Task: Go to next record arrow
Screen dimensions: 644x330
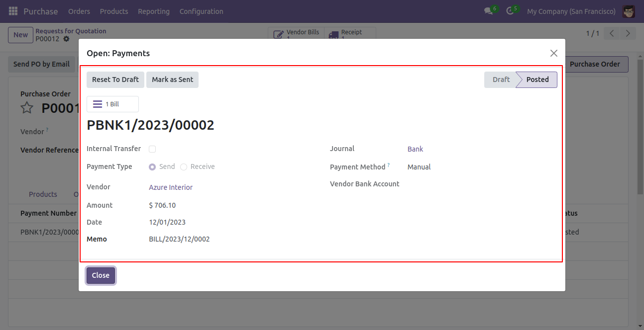Action: (x=628, y=33)
